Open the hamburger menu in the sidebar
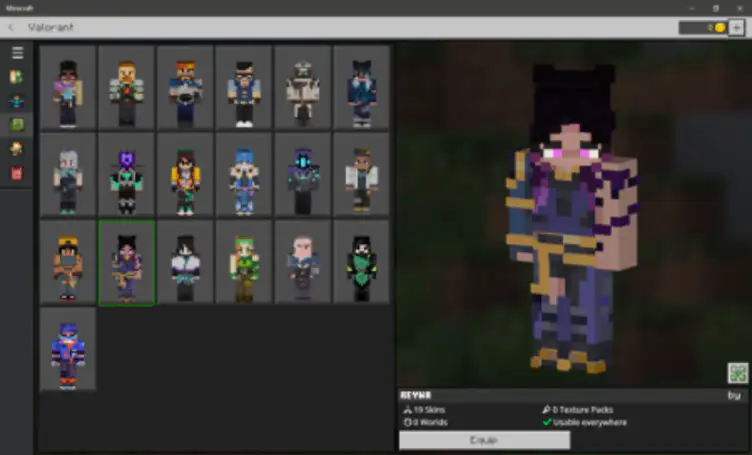The height and width of the screenshot is (455, 752). click(x=17, y=52)
